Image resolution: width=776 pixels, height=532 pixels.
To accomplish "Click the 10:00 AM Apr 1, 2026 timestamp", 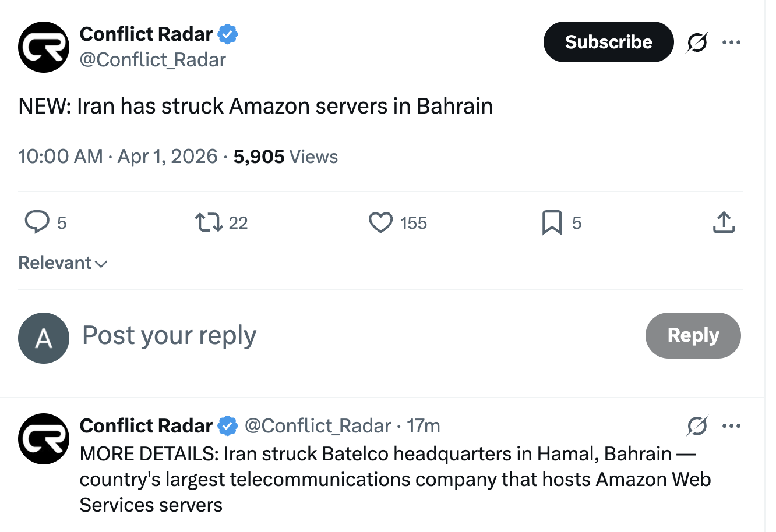I will (x=118, y=157).
